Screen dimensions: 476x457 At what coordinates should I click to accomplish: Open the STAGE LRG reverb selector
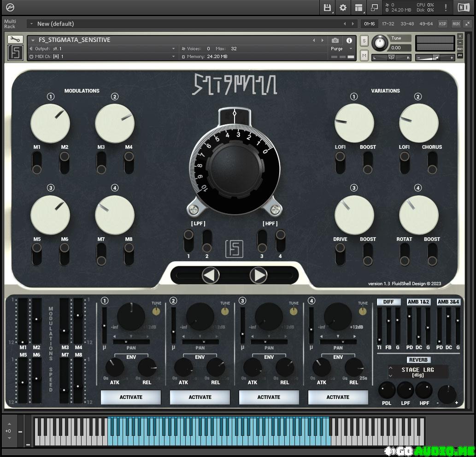(418, 372)
